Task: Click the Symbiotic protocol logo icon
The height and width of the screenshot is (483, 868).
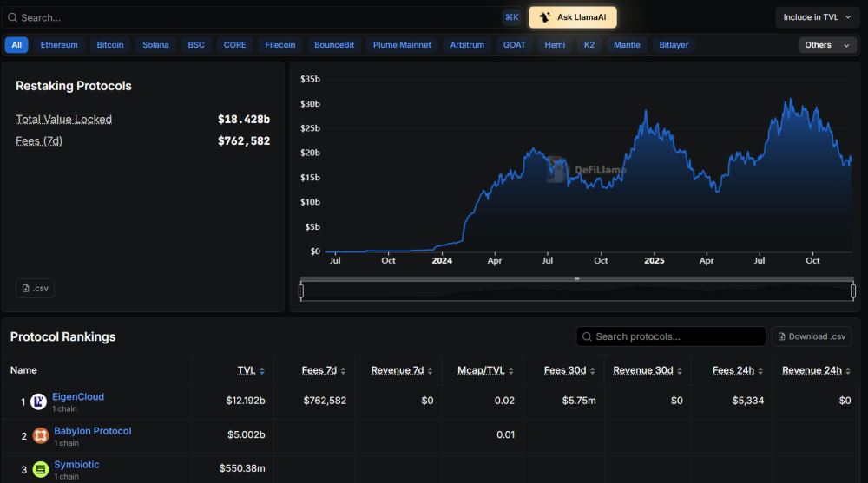Action: [41, 469]
